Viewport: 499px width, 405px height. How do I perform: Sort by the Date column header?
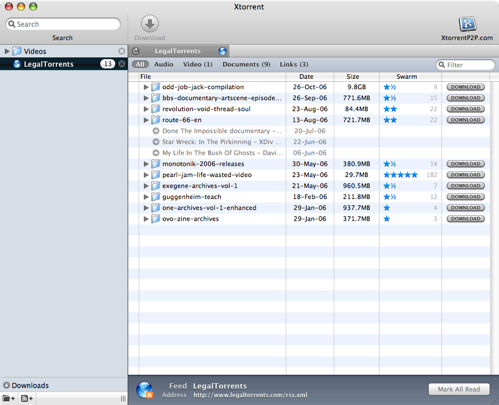(x=310, y=77)
